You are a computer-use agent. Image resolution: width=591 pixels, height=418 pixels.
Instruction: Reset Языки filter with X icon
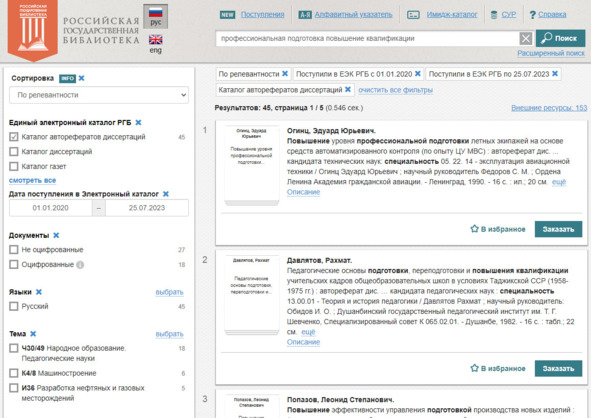coord(39,292)
